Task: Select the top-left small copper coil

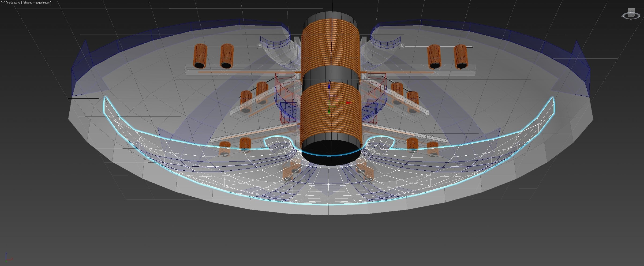Action: coord(200,56)
